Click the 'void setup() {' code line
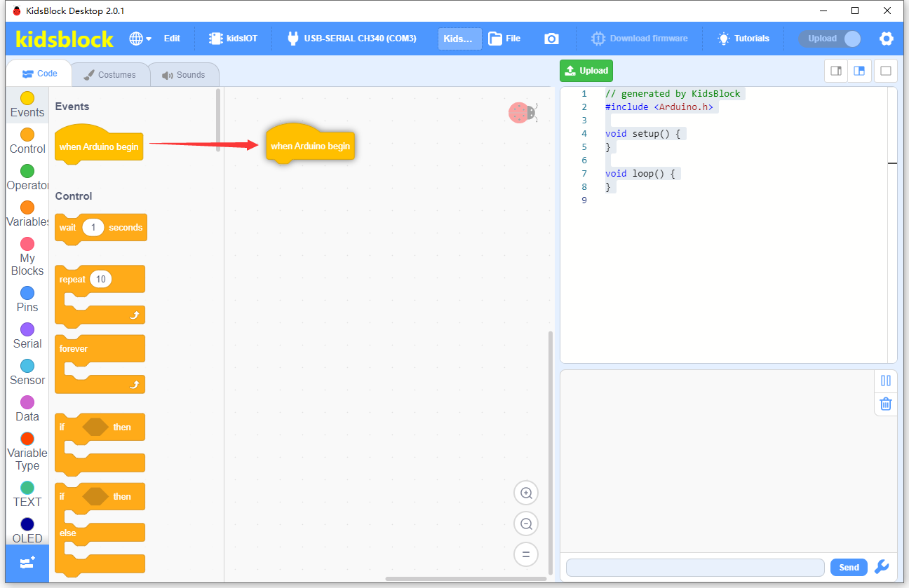This screenshot has width=909, height=588. (x=642, y=133)
